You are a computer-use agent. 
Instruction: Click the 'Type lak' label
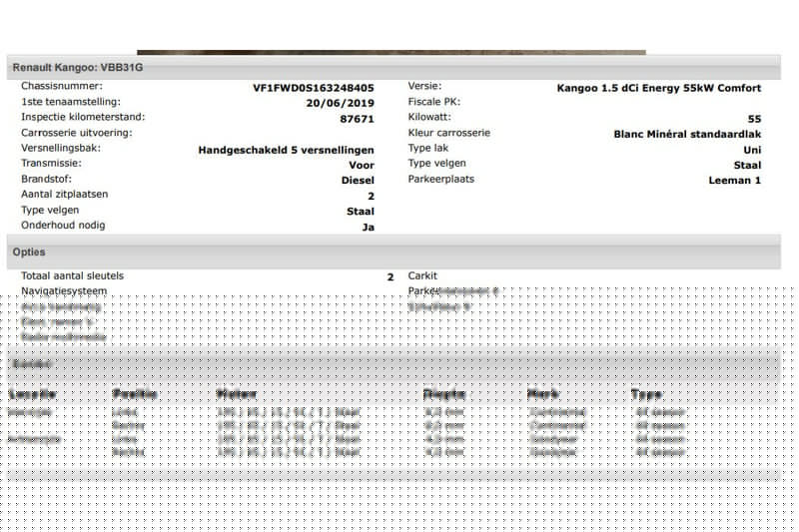click(428, 148)
